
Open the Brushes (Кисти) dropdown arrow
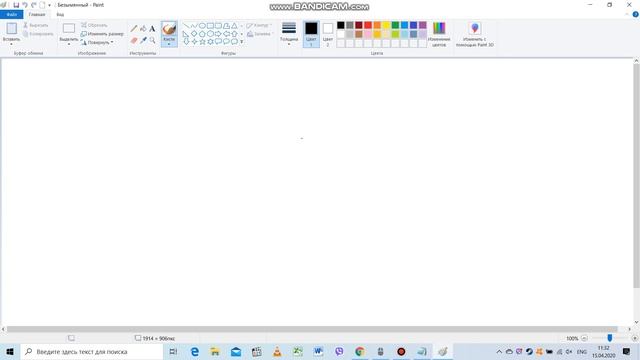(x=169, y=44)
